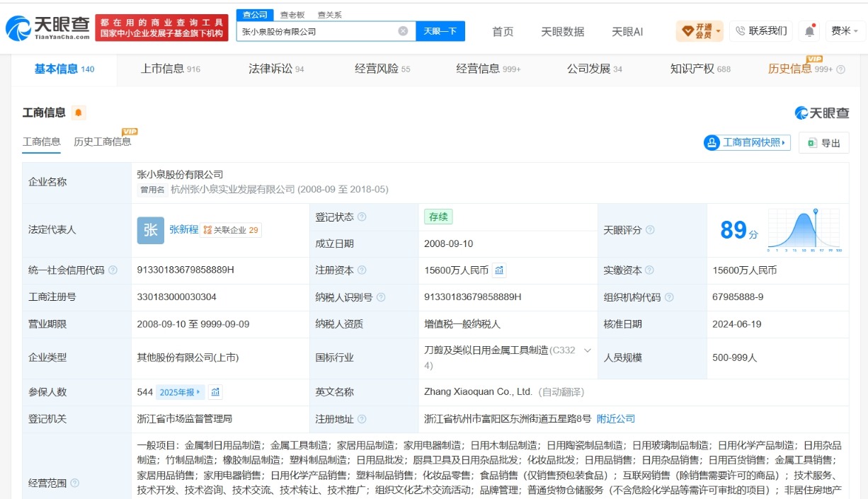Open help icon beside 注册地址

coord(362,419)
